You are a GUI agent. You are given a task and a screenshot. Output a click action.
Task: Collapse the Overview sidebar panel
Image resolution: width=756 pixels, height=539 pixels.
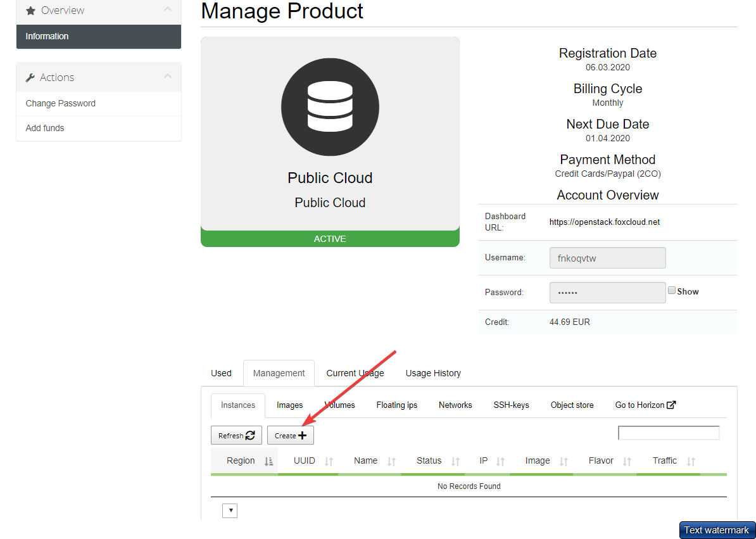167,10
